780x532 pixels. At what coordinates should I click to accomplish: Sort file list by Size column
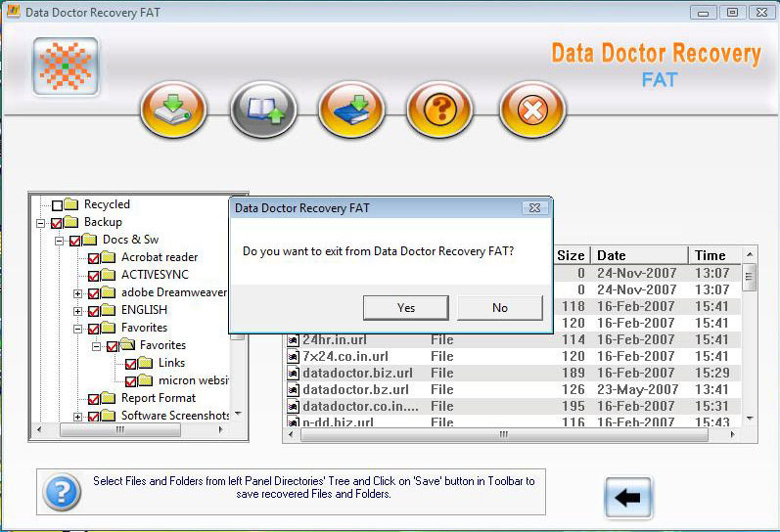pyautogui.click(x=572, y=255)
